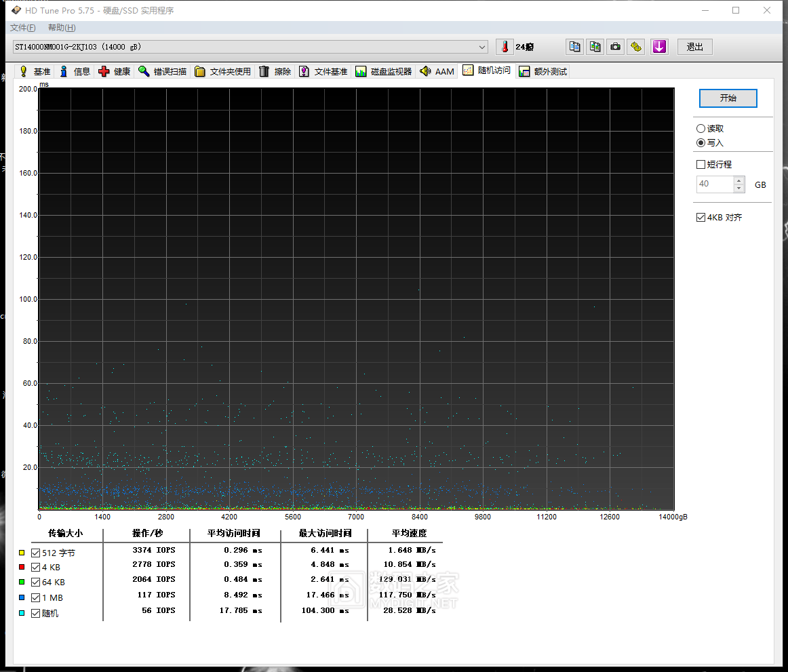788x672 pixels.
Task: Increase short stroke GB value with up arrow
Action: pyautogui.click(x=738, y=181)
